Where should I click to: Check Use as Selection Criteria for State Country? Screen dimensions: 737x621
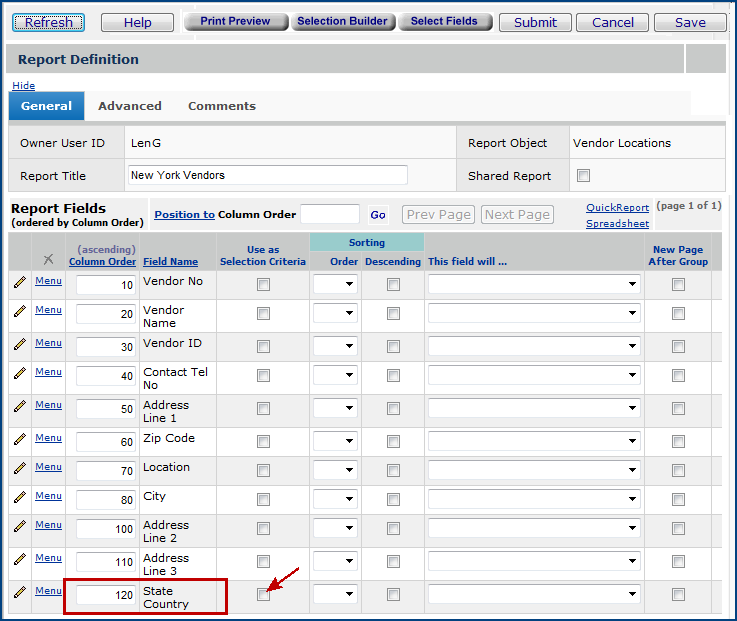[x=263, y=594]
